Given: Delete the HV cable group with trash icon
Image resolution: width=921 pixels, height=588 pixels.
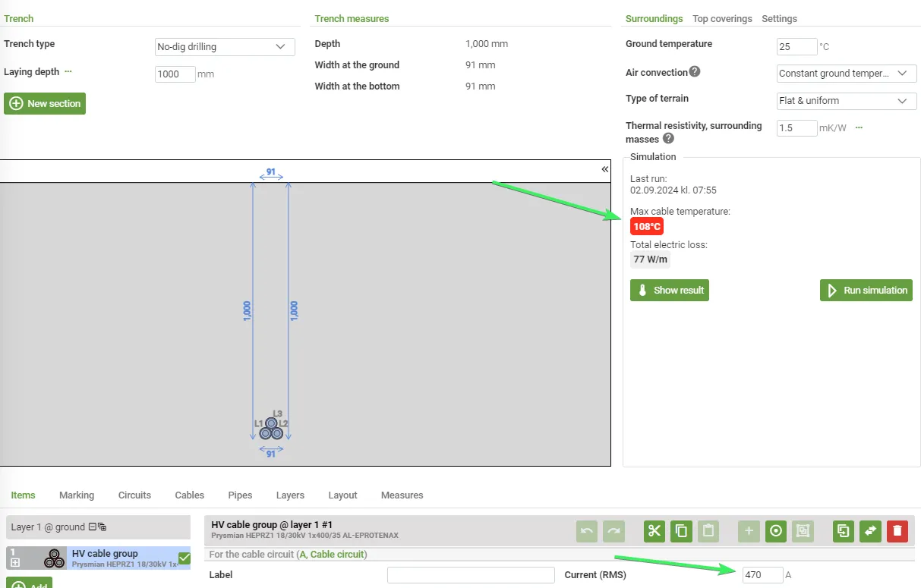Looking at the screenshot, I should [x=897, y=531].
